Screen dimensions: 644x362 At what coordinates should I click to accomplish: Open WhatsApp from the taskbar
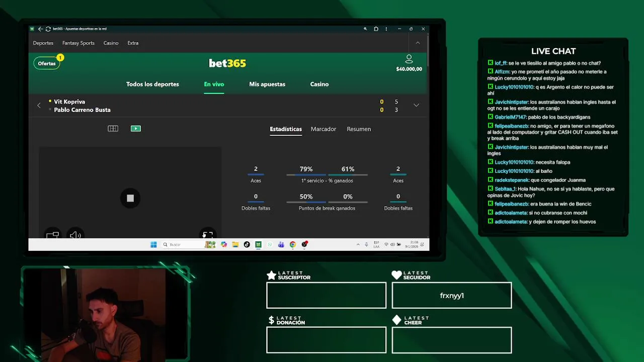pyautogui.click(x=270, y=244)
